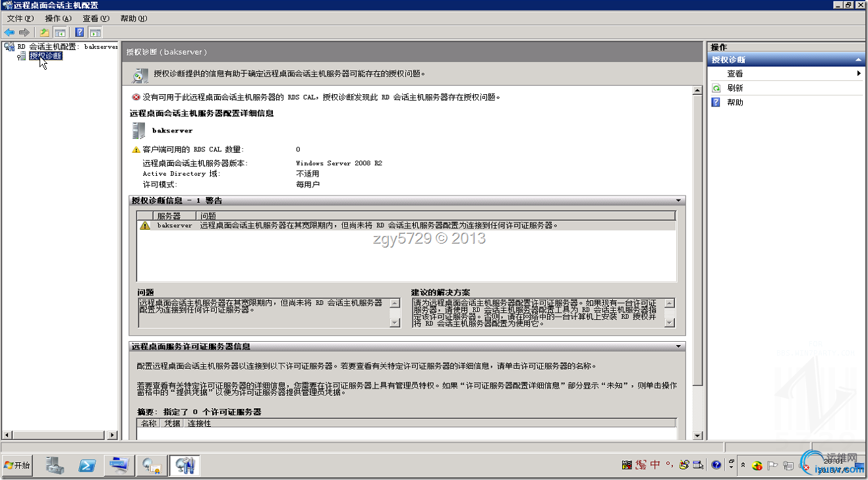Click down arrow of 问题 text box scrollbar
This screenshot has height=480, width=868.
395,323
